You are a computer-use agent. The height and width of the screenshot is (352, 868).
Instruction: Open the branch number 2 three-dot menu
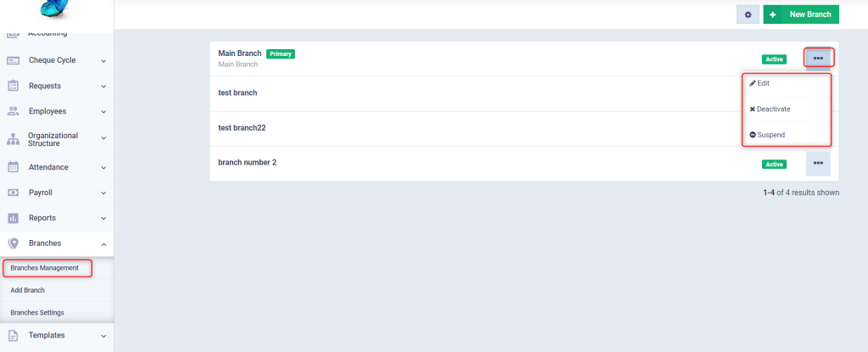click(818, 164)
